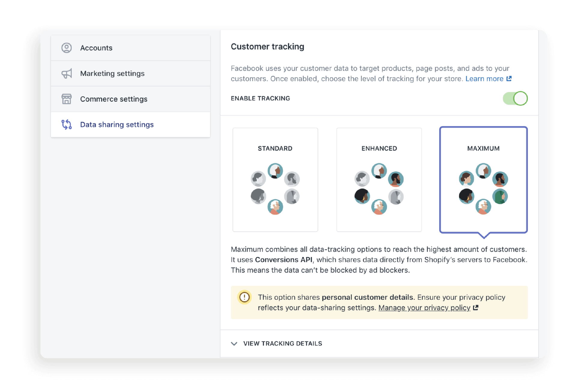Click the bold personal customer details text

pyautogui.click(x=367, y=297)
